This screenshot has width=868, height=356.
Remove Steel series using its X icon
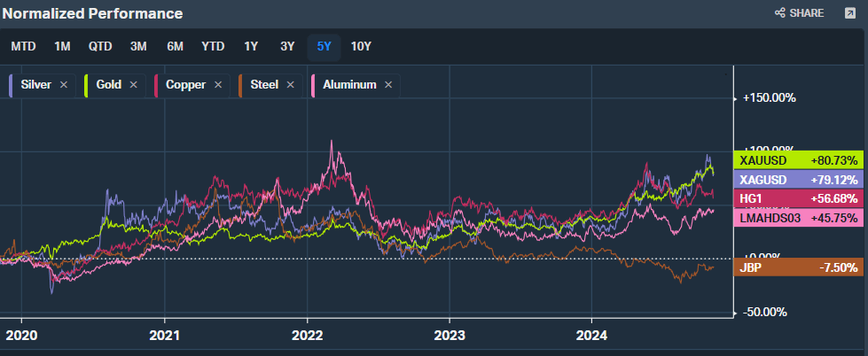pos(291,85)
